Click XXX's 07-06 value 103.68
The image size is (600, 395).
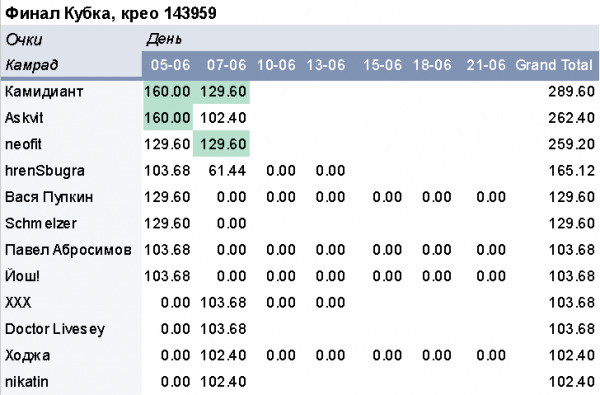point(223,303)
